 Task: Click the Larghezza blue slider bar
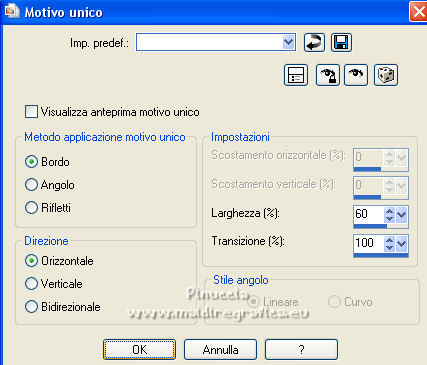tap(370, 226)
